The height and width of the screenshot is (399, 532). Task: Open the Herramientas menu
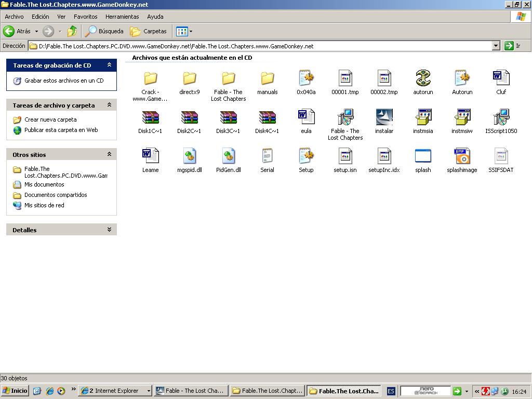[x=122, y=17]
